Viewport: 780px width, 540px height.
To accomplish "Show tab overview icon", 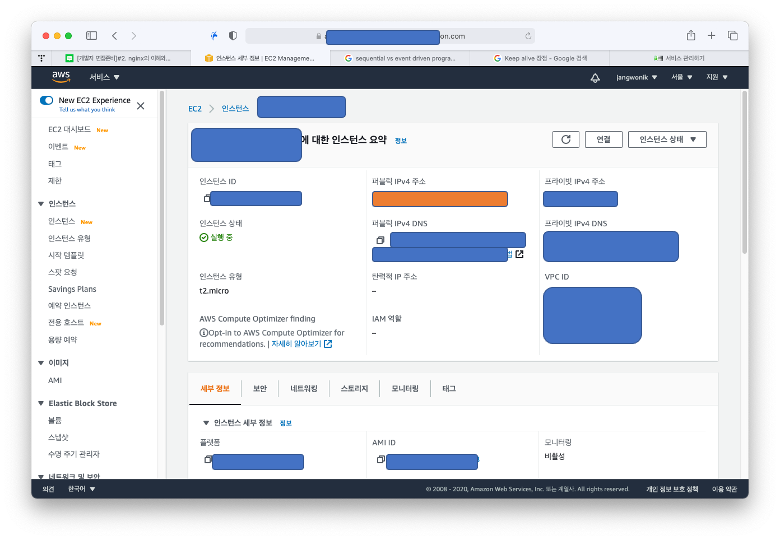I will (x=733, y=36).
